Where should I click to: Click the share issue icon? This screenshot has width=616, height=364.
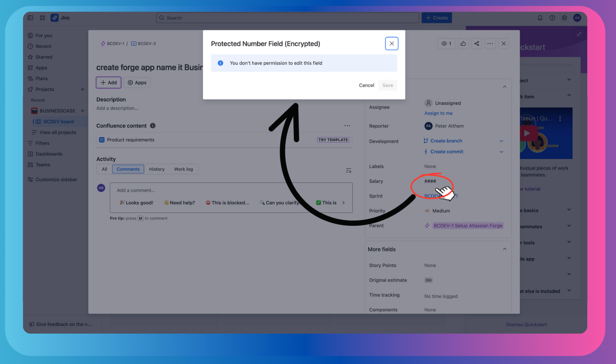(477, 43)
